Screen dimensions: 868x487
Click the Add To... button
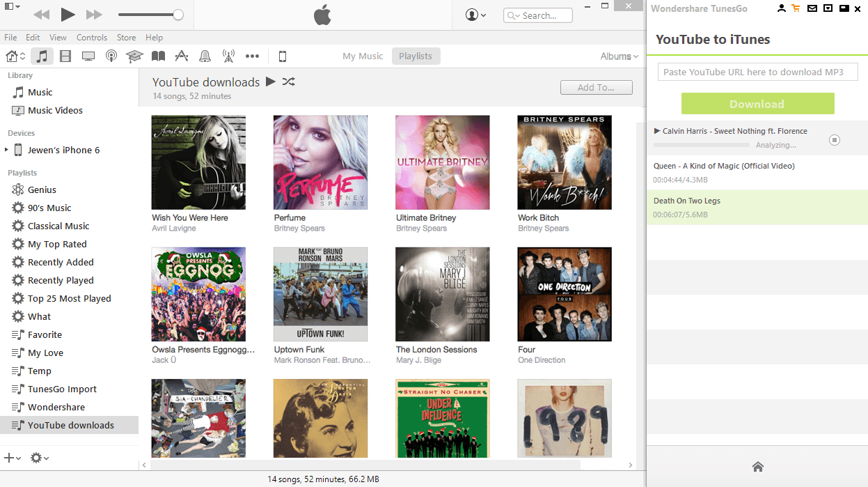tap(597, 87)
